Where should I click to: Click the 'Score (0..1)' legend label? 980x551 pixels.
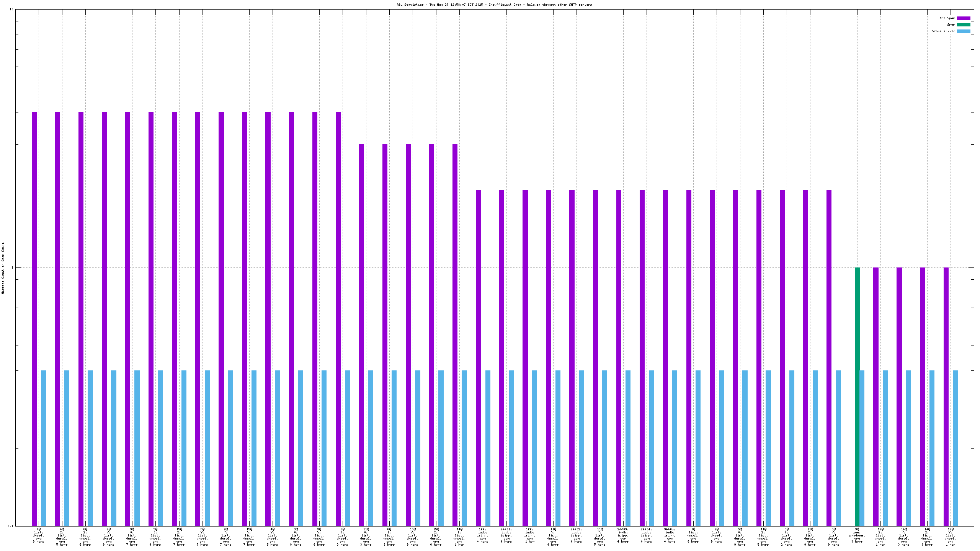tap(943, 31)
